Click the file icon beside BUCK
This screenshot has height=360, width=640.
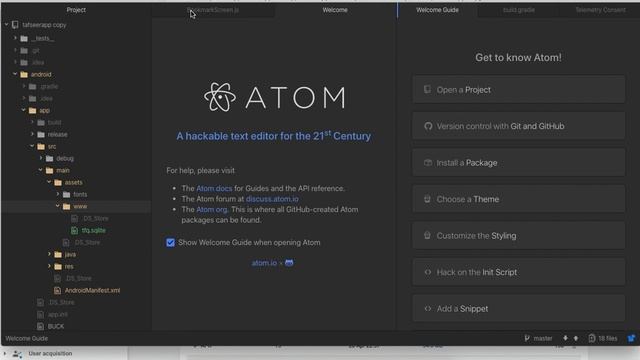[x=40, y=327]
